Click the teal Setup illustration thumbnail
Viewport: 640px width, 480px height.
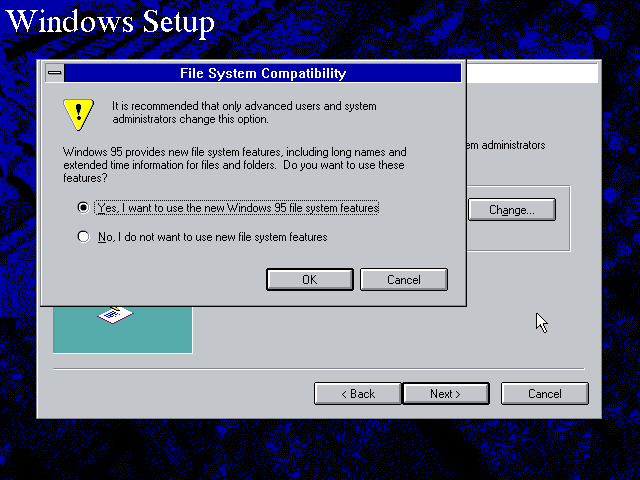[123, 329]
